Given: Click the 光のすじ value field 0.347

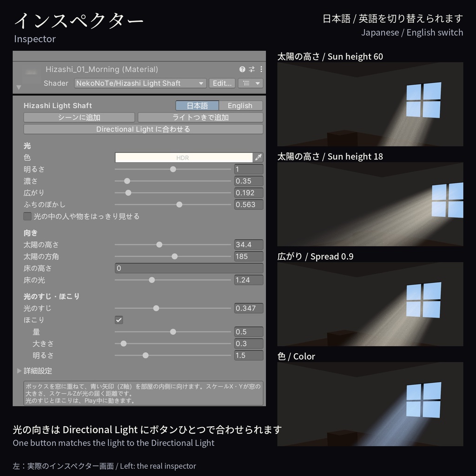Looking at the screenshot, I should [249, 308].
